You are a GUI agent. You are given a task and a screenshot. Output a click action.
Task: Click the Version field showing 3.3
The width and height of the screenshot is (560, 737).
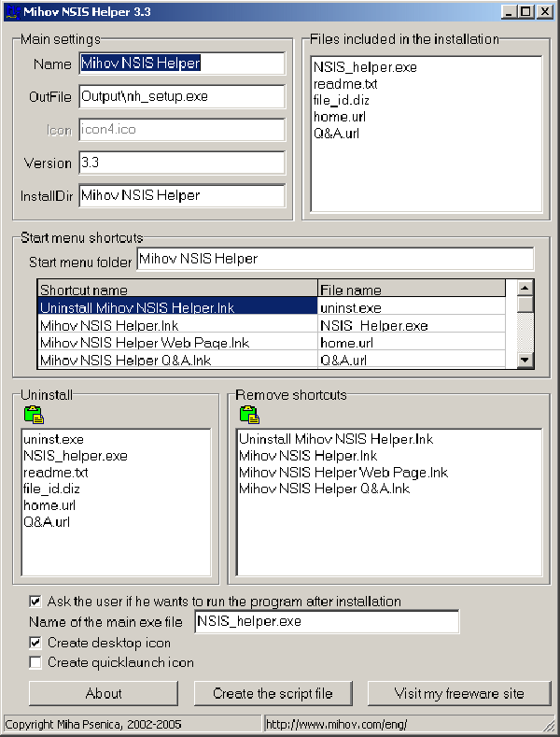[182, 163]
